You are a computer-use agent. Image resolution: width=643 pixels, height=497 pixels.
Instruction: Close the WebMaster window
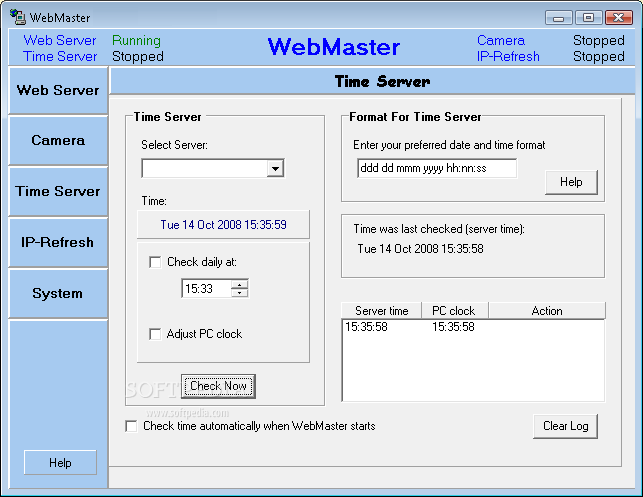tap(618, 18)
